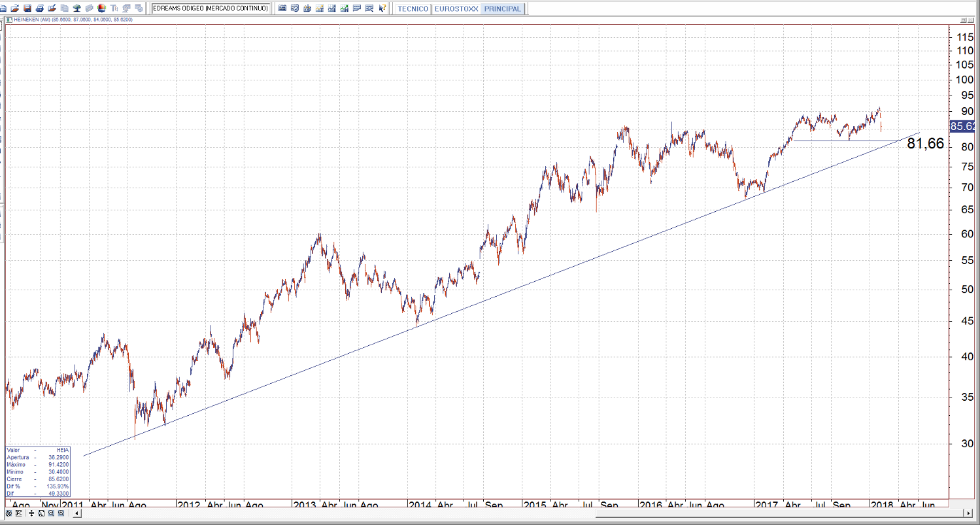The width and height of the screenshot is (980, 525).
Task: Click the help arrow with question mark
Action: pos(382,8)
